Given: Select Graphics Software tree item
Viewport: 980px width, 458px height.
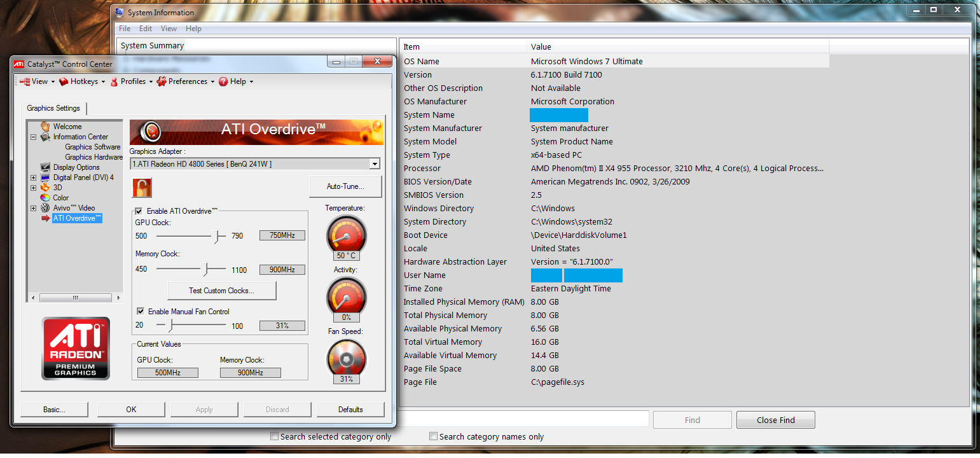Looking at the screenshot, I should pyautogui.click(x=93, y=147).
